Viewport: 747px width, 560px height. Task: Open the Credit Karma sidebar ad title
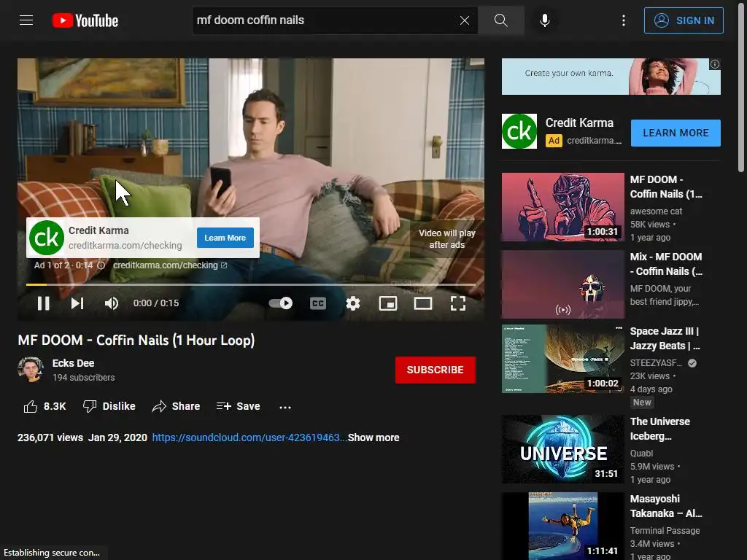[x=579, y=122]
